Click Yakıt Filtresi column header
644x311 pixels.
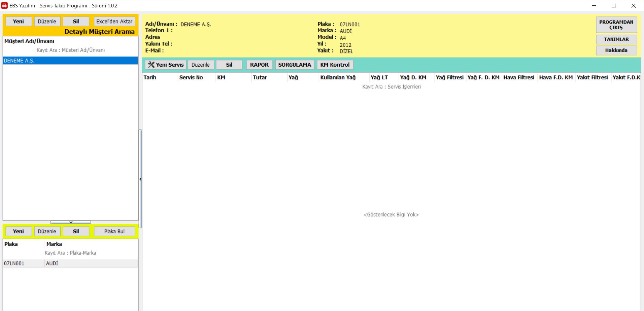(x=593, y=77)
